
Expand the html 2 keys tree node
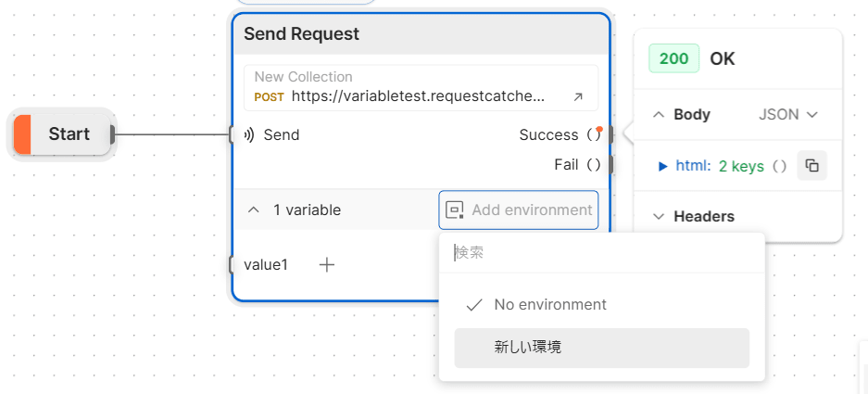(x=663, y=166)
